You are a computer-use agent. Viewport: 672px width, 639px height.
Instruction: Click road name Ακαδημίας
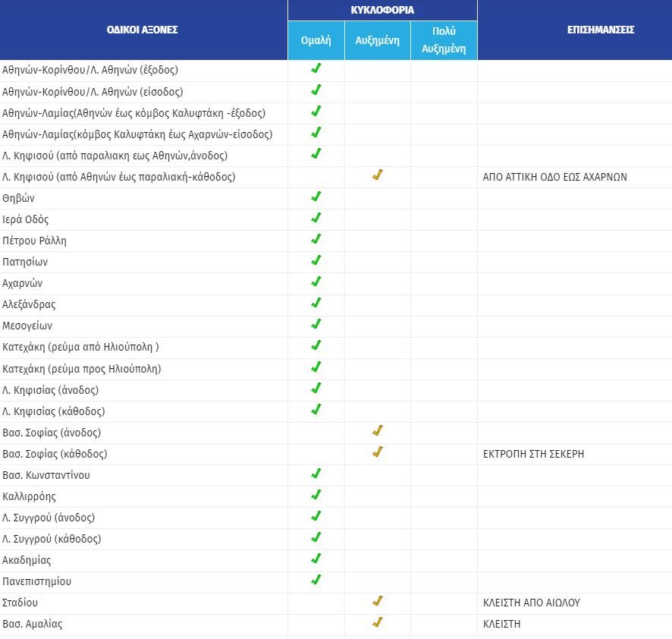tap(27, 560)
